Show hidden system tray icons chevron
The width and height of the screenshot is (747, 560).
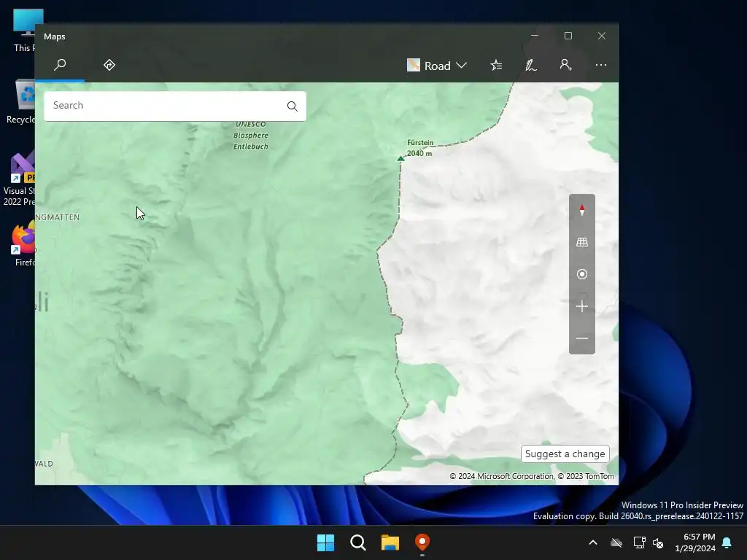click(x=593, y=542)
